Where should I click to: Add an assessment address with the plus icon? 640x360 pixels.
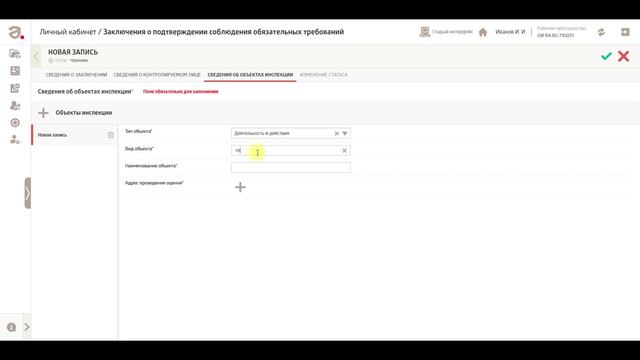click(x=240, y=187)
